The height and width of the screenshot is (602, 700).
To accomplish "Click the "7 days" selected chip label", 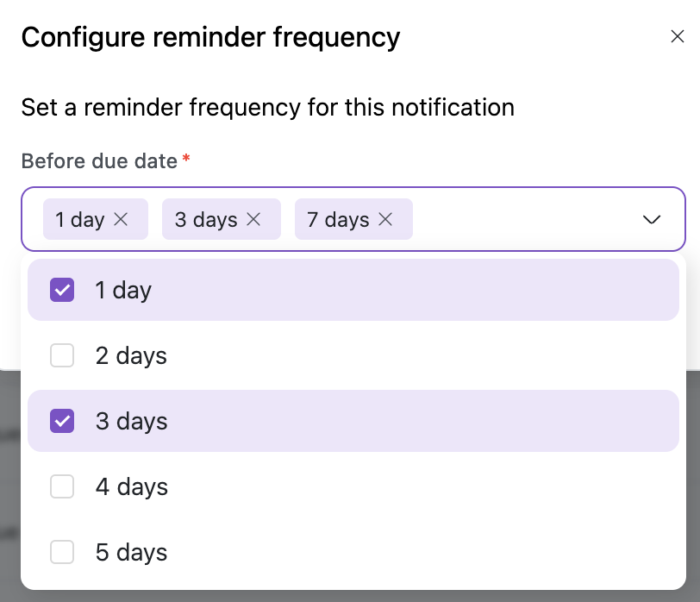I will pyautogui.click(x=338, y=220).
